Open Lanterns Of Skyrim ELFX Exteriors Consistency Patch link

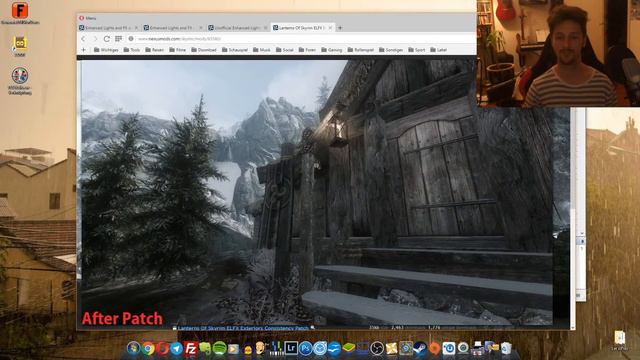pyautogui.click(x=243, y=328)
